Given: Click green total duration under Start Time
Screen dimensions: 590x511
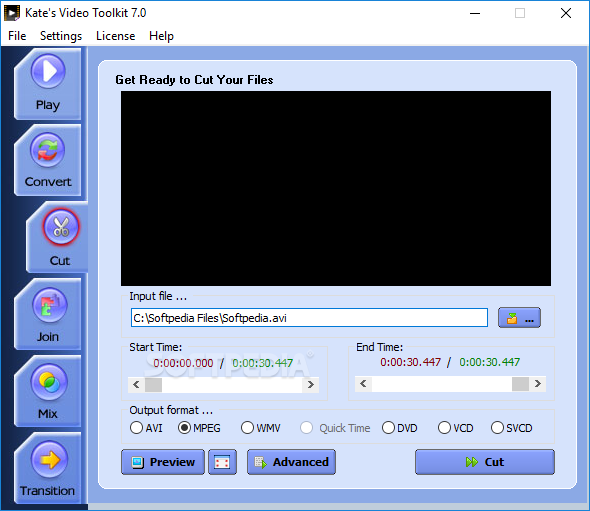Looking at the screenshot, I should [263, 363].
